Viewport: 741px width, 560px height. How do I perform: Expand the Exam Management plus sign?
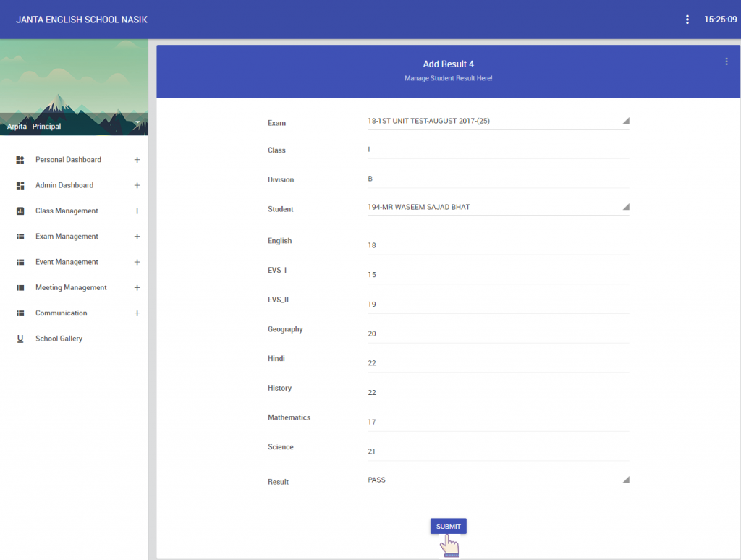pyautogui.click(x=137, y=237)
